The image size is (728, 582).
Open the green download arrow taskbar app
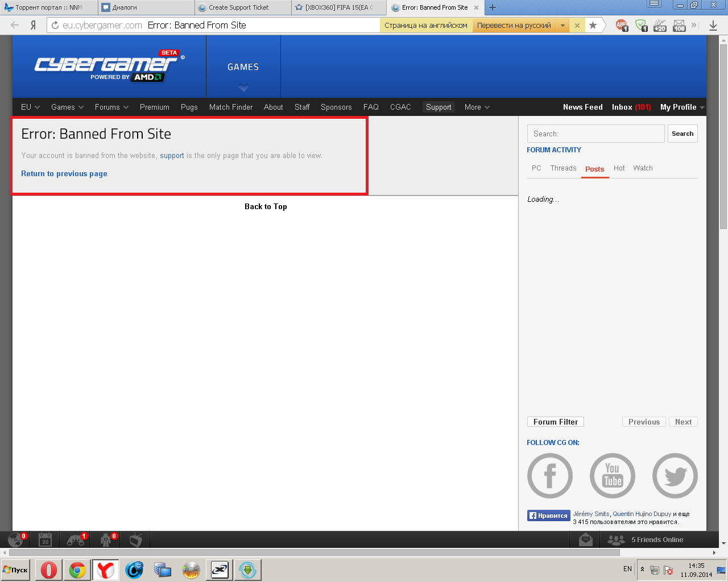click(x=248, y=569)
